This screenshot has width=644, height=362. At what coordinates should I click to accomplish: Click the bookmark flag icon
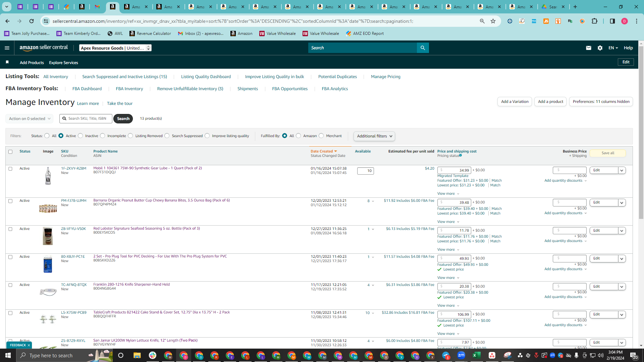coord(7,62)
